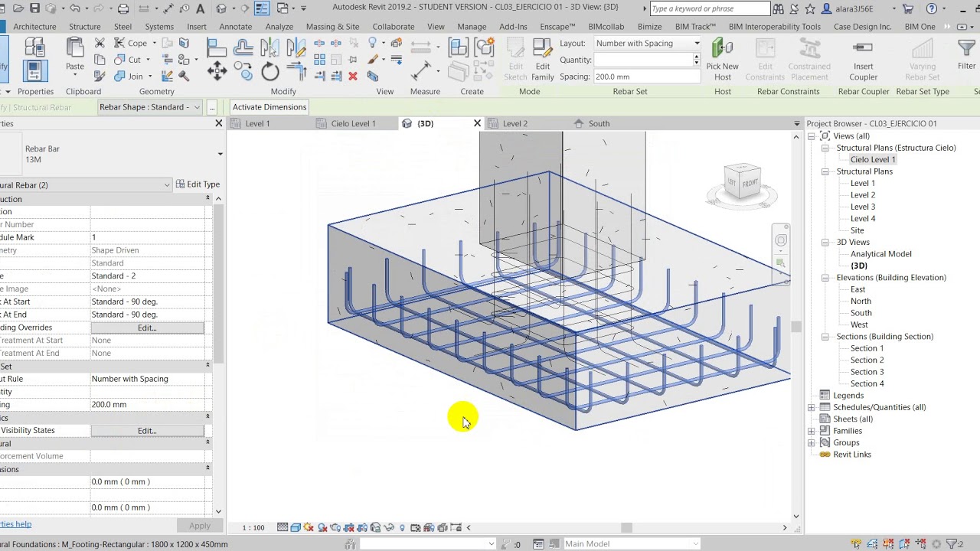This screenshot has height=551, width=980.
Task: Click the Edit Family icon
Action: (x=543, y=48)
